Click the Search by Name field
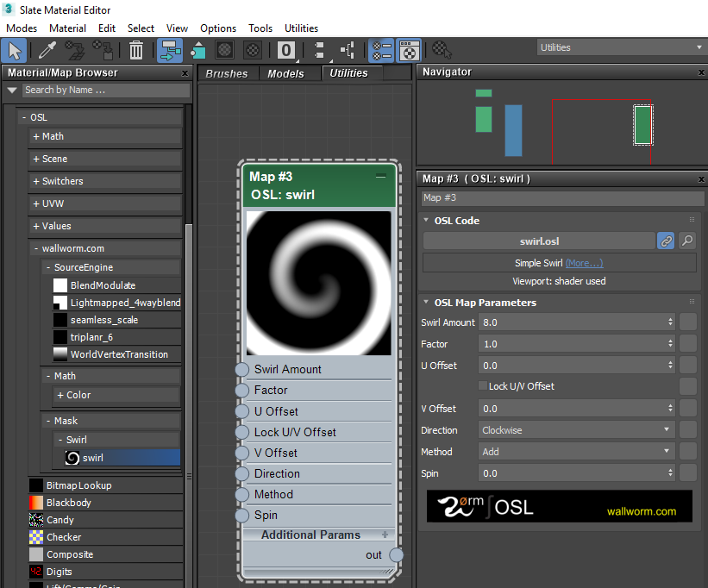 (x=106, y=91)
